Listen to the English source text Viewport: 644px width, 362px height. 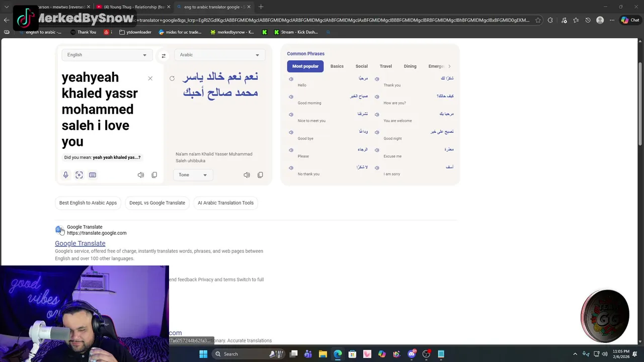tap(141, 175)
